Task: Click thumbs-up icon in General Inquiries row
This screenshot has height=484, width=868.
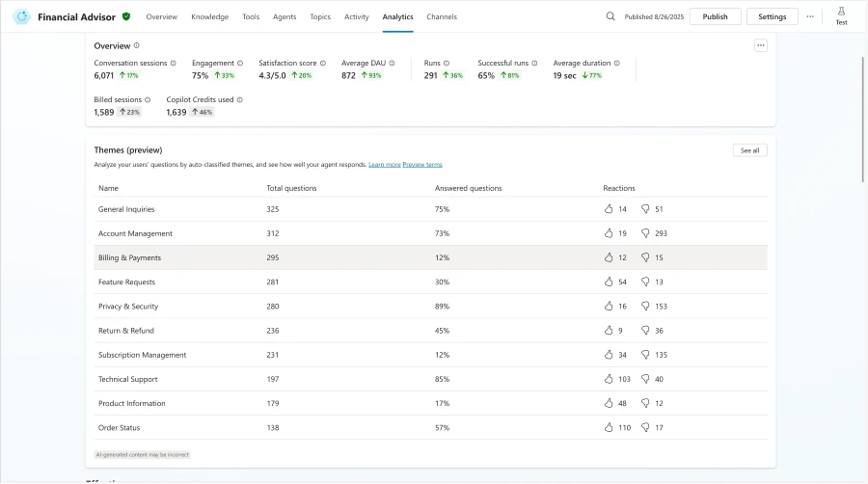Action: click(609, 209)
